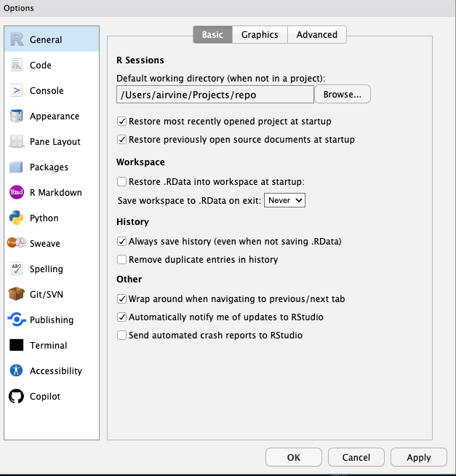Screen dimensions: 456x476
Task: Open the Appearance label in the sidebar
Action: [55, 116]
